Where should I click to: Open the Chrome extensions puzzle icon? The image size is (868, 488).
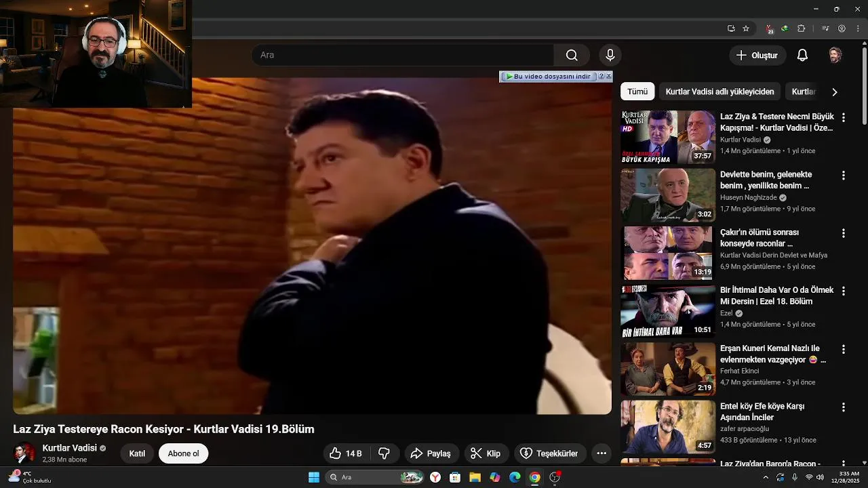801,28
